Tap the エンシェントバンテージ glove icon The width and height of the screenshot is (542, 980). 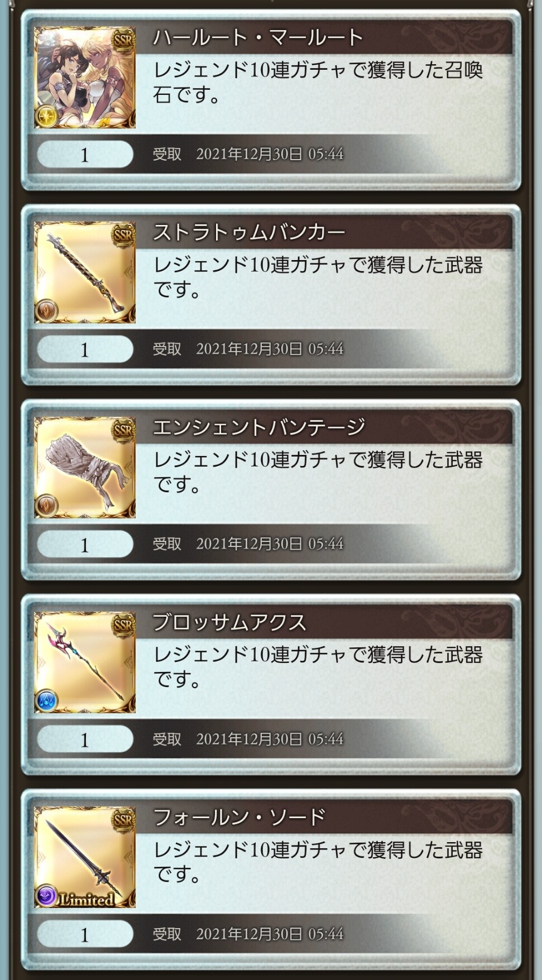[x=85, y=468]
